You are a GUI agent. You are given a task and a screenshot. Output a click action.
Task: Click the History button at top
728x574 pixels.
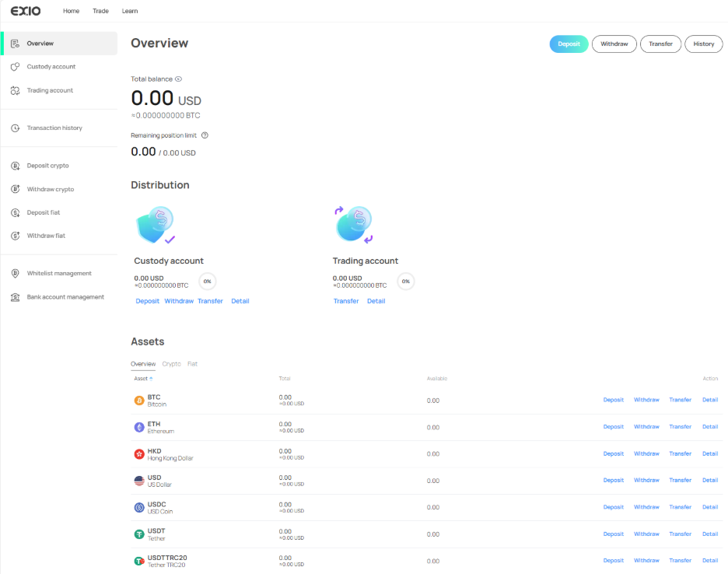click(703, 44)
